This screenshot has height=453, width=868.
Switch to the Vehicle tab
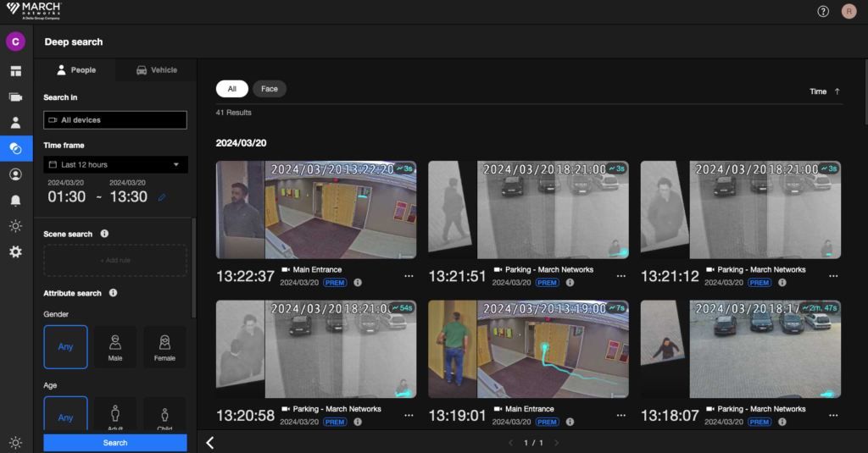(x=157, y=70)
